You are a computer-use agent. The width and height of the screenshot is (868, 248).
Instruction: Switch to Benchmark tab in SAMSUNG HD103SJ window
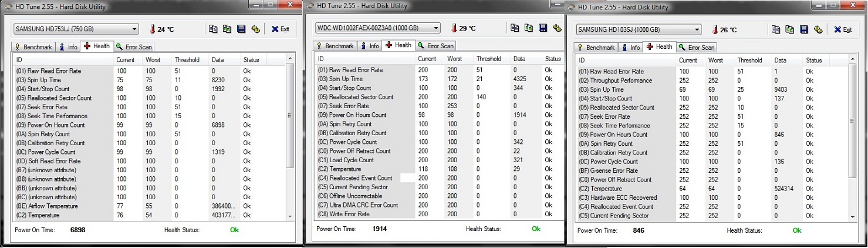tap(596, 47)
